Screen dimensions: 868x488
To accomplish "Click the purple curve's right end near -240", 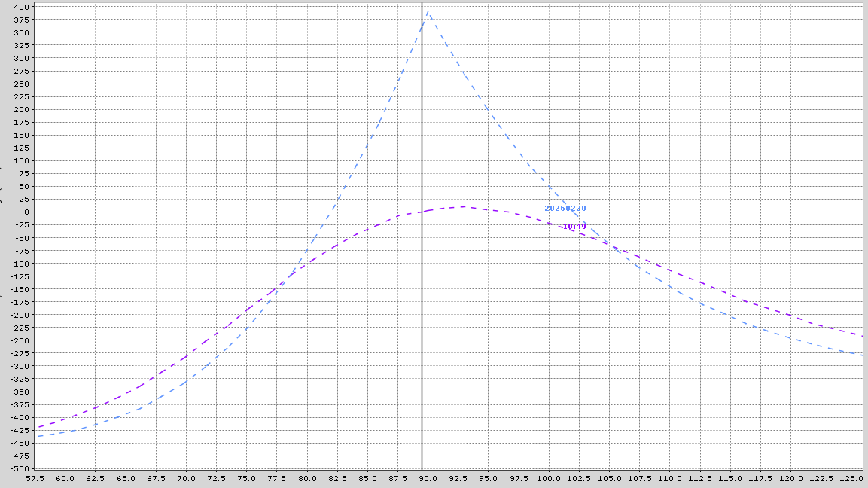I will (860, 335).
